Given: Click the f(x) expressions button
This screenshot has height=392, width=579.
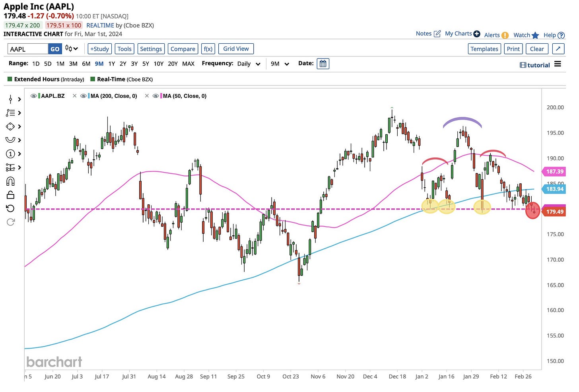Looking at the screenshot, I should [208, 49].
